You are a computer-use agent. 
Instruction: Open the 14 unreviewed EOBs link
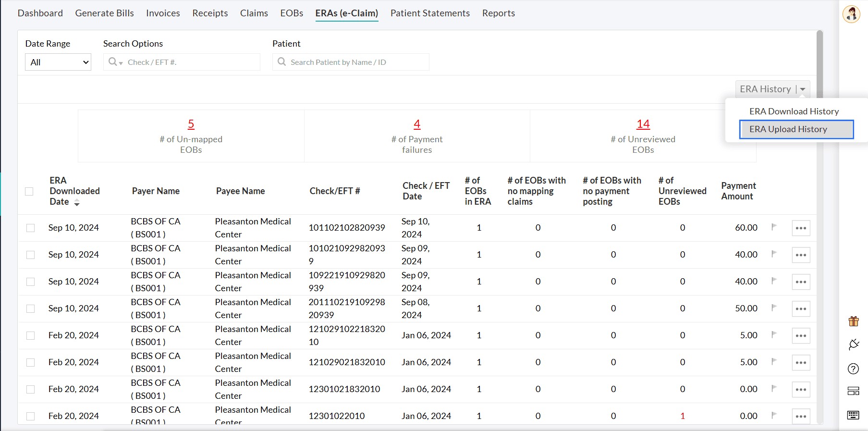[x=643, y=124]
